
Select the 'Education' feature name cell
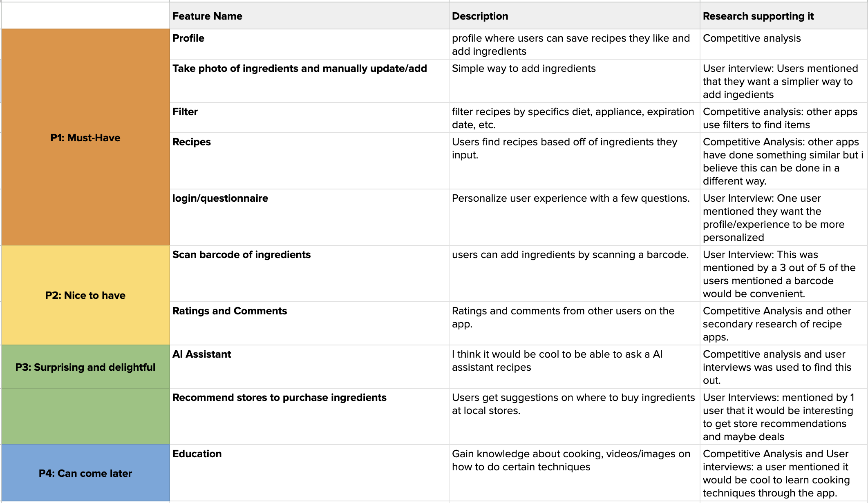coord(309,473)
